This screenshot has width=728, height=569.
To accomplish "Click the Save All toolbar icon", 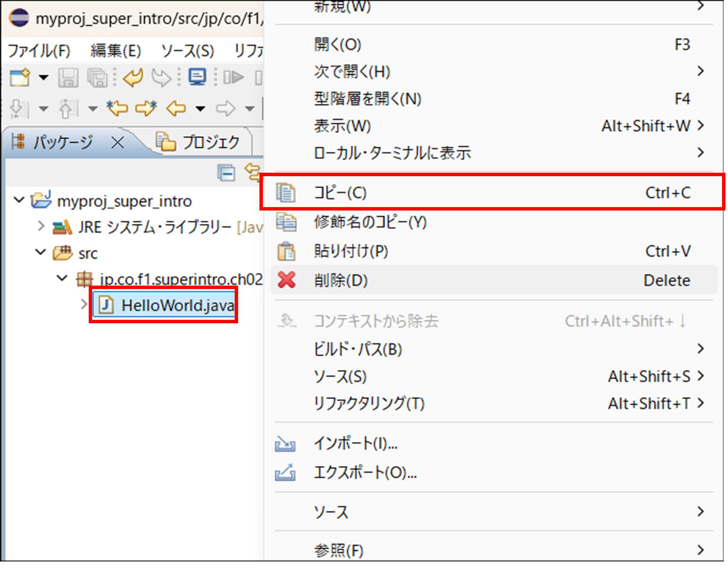I will click(97, 77).
